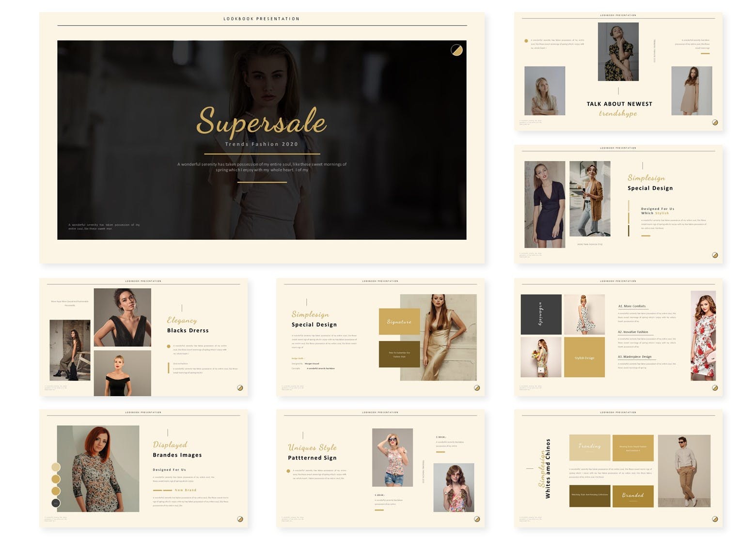Select the gold satin dress model photo
This screenshot has width=756, height=540.
click(439, 337)
